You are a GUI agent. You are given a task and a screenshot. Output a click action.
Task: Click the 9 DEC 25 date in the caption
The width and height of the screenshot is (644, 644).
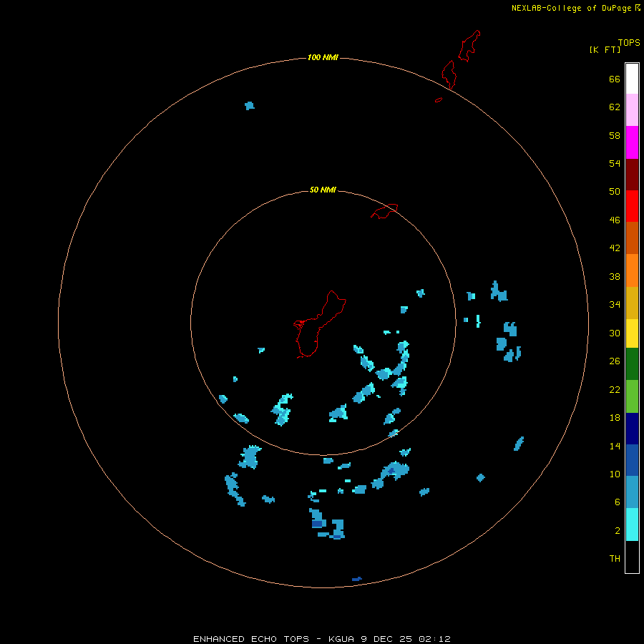[386, 639]
